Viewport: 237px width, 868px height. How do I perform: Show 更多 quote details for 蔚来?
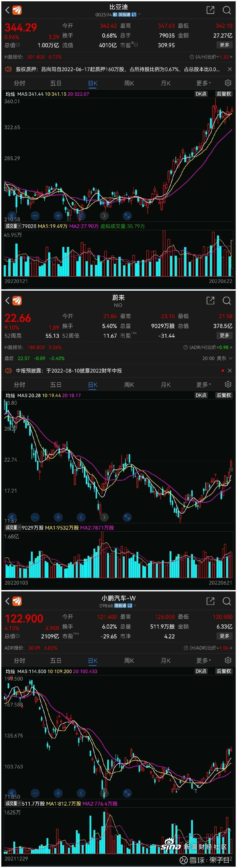point(224,336)
